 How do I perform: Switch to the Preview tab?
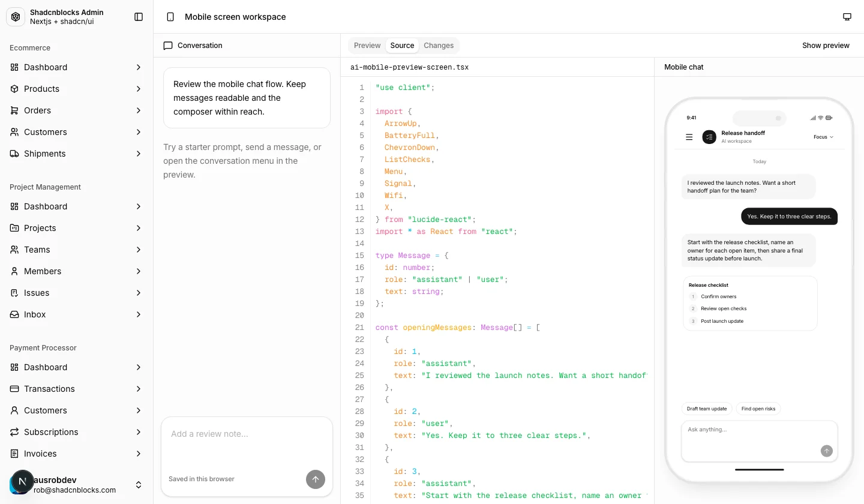point(367,46)
